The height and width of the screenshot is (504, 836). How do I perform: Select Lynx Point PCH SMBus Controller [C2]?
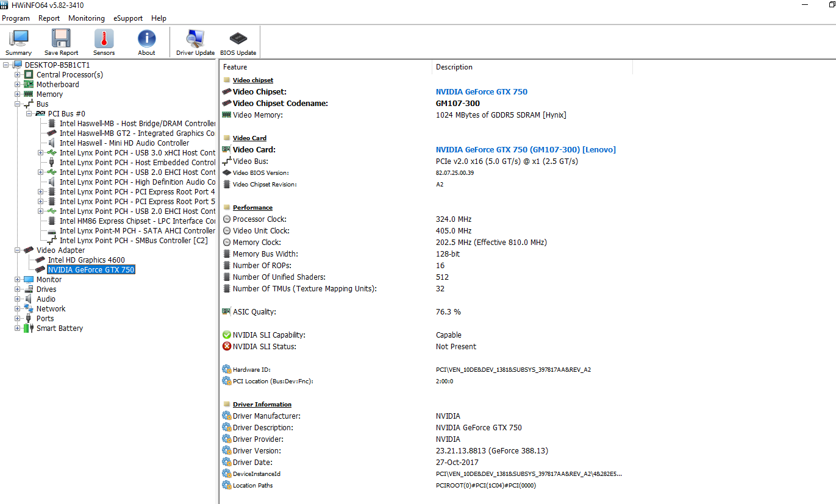point(134,240)
